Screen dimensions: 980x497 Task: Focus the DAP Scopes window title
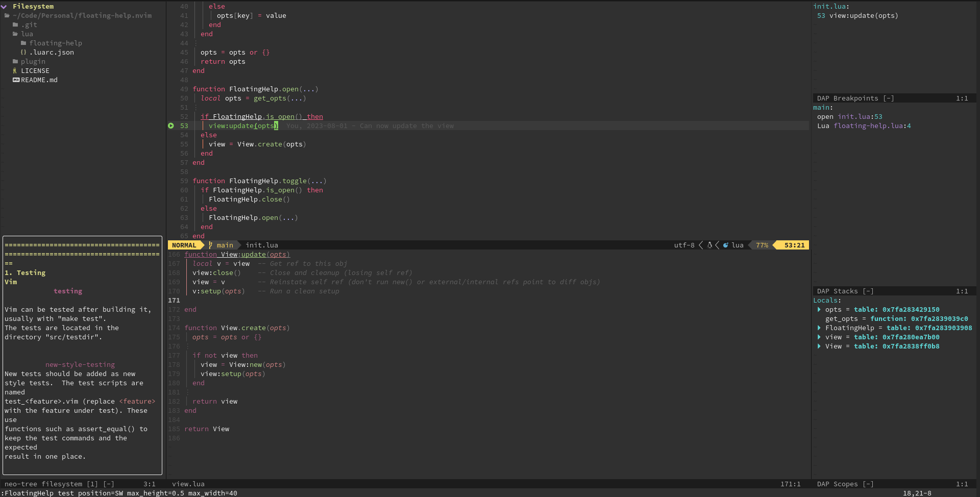(845, 484)
